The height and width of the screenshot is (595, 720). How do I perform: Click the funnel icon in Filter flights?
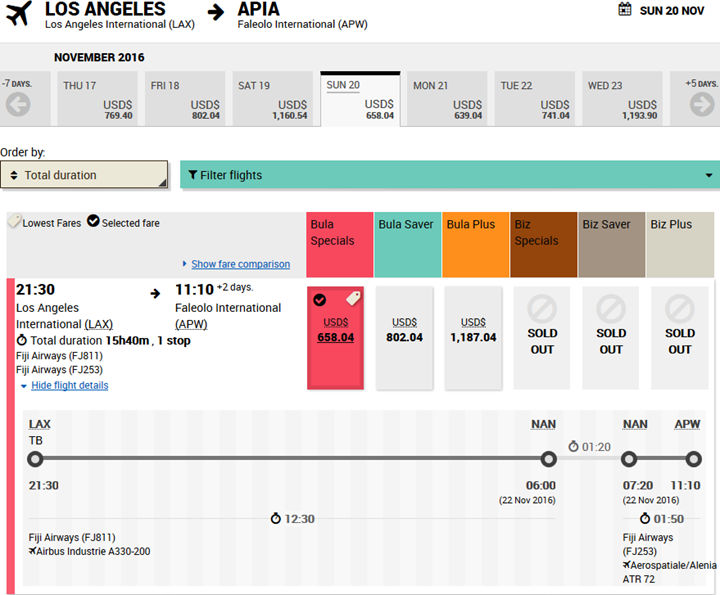tap(193, 175)
